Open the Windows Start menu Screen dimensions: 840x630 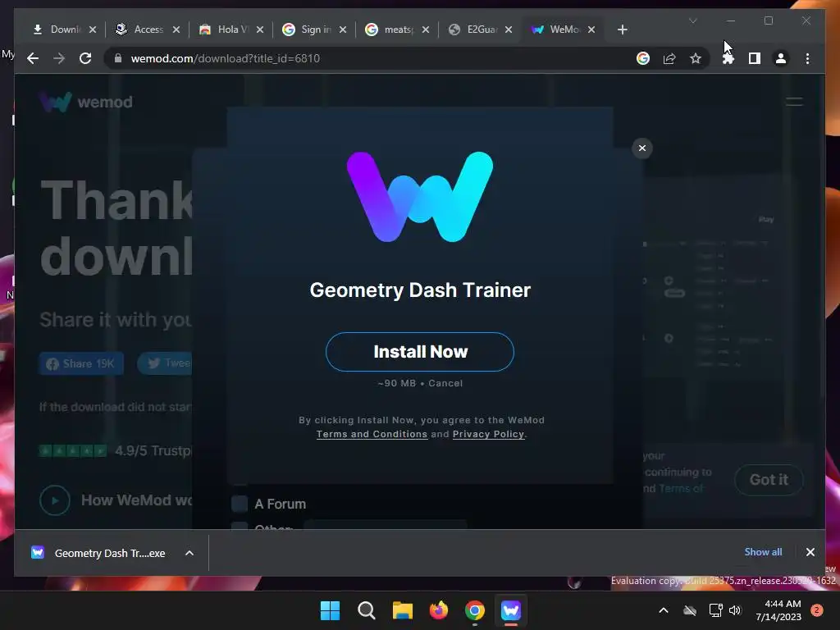[330, 610]
